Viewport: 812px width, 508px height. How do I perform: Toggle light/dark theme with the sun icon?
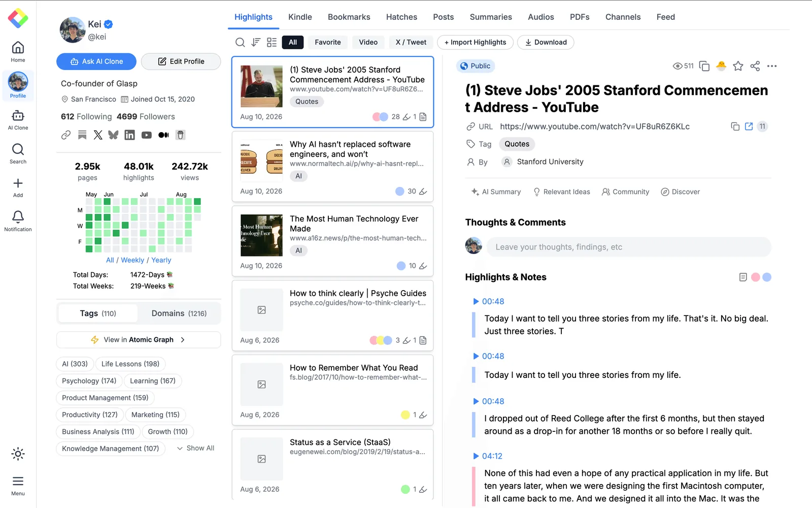point(18,454)
